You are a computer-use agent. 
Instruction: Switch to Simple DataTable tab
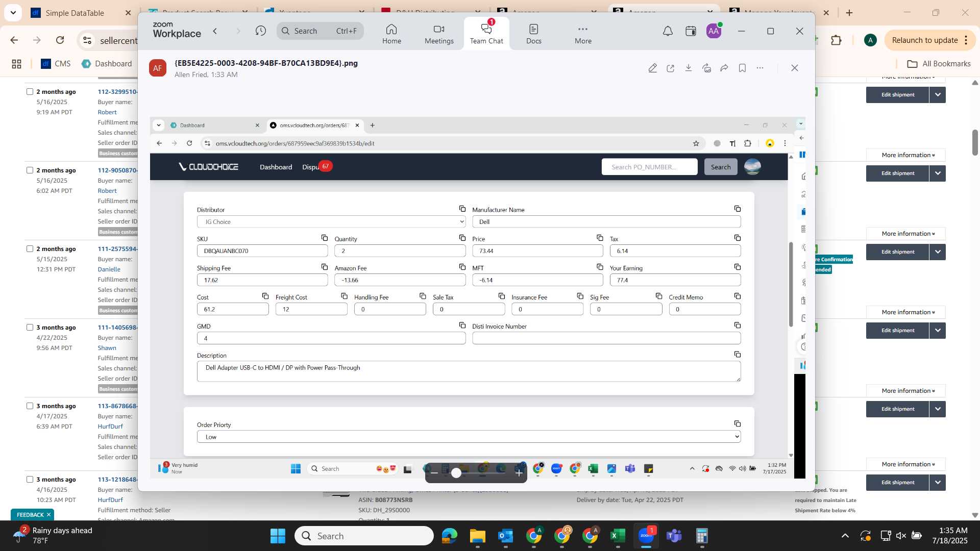pos(75,13)
